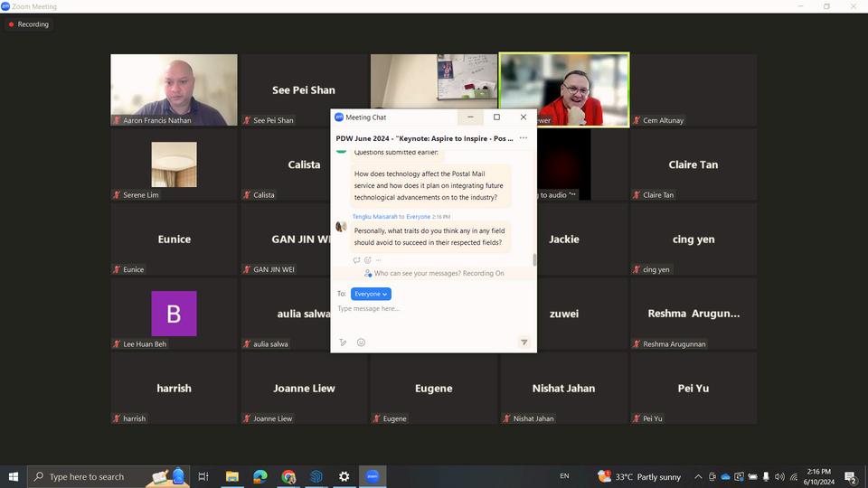Click the PDW June 2024 chat title
This screenshot has width=868, height=488.
pyautogui.click(x=424, y=138)
